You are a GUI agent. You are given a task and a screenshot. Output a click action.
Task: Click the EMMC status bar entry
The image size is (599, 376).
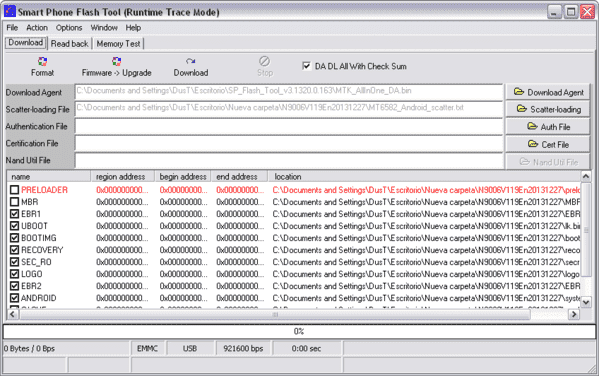[x=147, y=348]
